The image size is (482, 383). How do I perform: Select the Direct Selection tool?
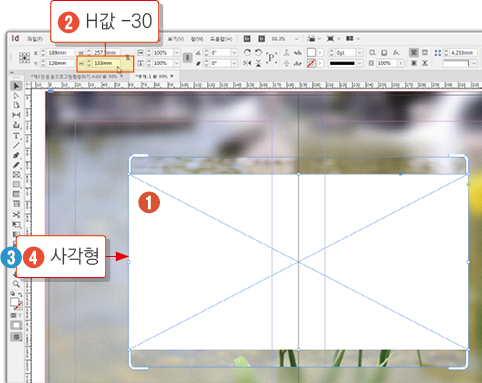[16, 96]
